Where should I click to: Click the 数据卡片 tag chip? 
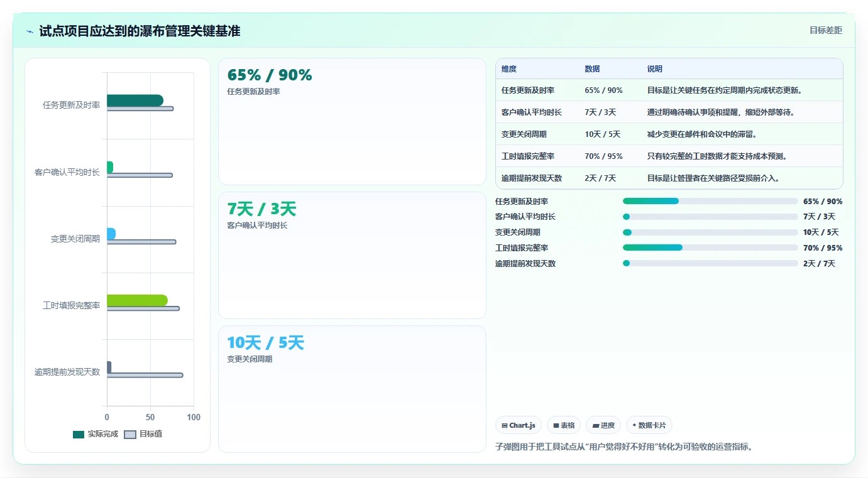pos(649,425)
